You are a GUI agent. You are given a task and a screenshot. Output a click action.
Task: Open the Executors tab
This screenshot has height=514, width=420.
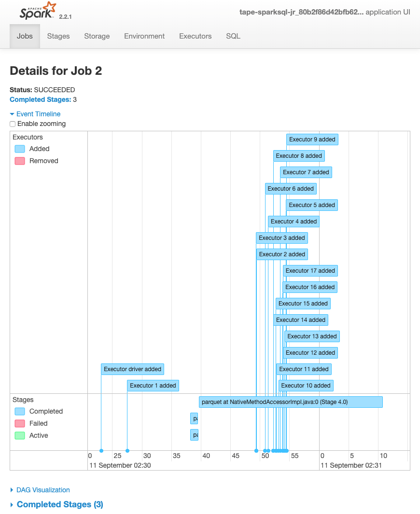pos(195,36)
